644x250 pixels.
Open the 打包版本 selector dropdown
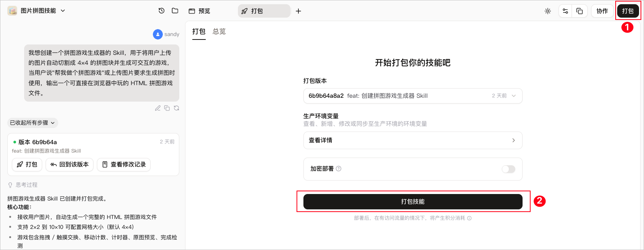(413, 96)
